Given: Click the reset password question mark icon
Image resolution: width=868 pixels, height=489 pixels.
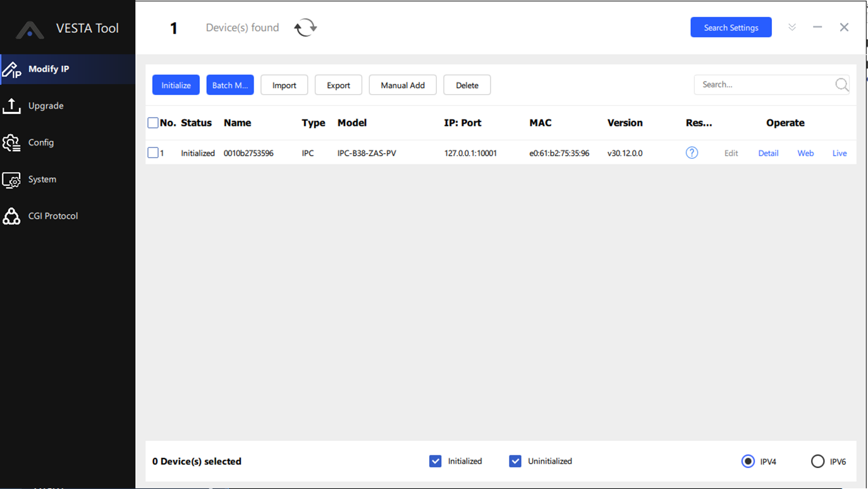Looking at the screenshot, I should coord(692,153).
